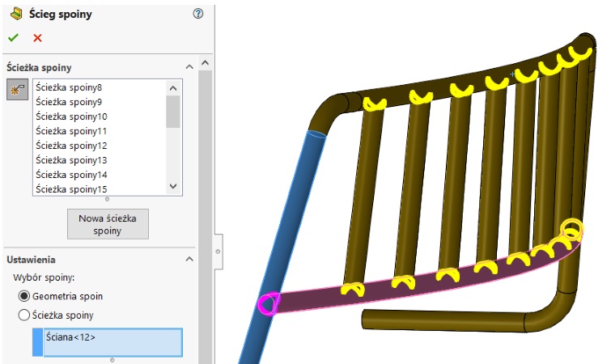611x364 pixels.
Task: Open help for Ścieg spoiny
Action: pos(198,14)
